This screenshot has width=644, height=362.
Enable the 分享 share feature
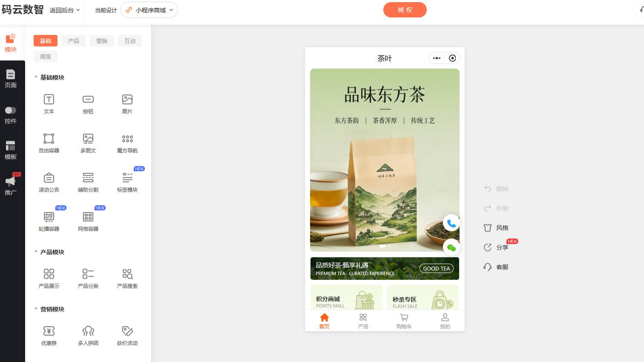[x=496, y=247]
